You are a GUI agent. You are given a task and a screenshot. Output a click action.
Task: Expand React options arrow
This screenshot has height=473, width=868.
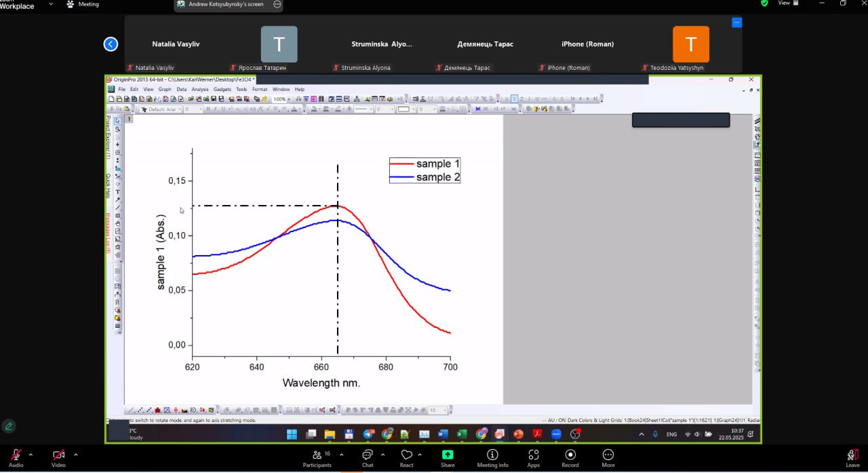pos(420,455)
